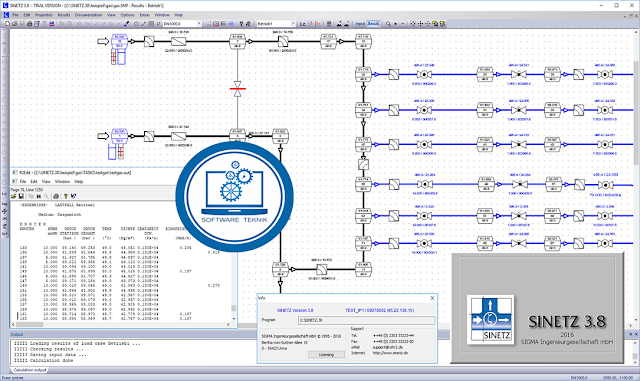The image size is (640, 381).
Task: Click the paintbrush icon in main toolbar
Action: pyautogui.click(x=127, y=24)
